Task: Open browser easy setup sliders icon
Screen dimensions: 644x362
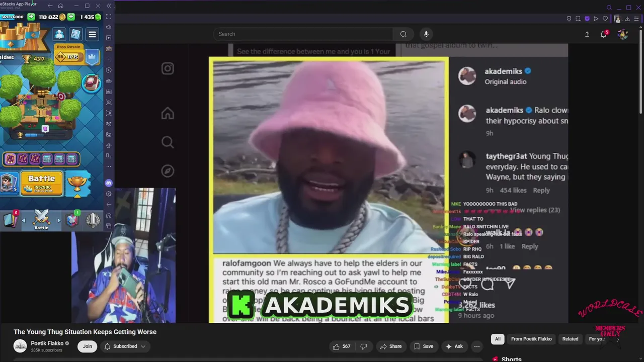Action: 636,19
